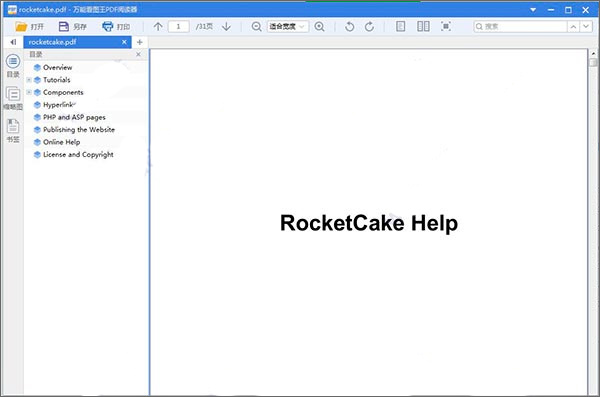Click the vertical scrollbar thumb

pyautogui.click(x=593, y=62)
